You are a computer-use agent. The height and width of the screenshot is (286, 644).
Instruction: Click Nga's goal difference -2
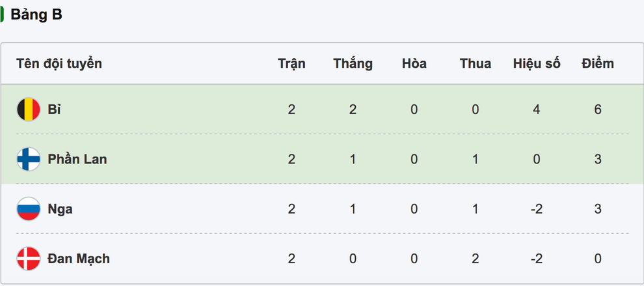(x=537, y=209)
